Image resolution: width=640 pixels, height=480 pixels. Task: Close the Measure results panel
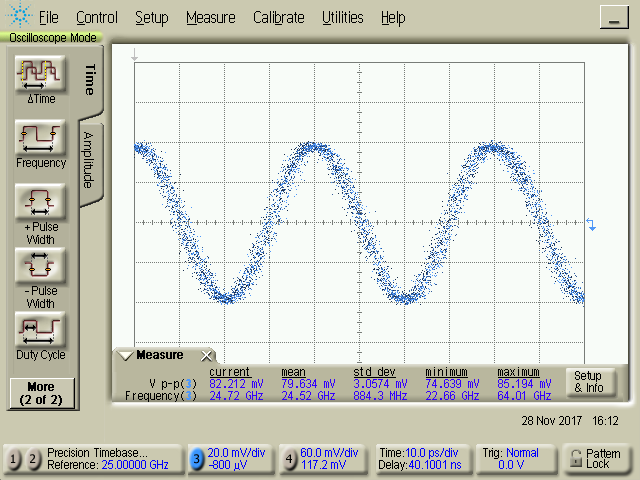pyautogui.click(x=207, y=355)
